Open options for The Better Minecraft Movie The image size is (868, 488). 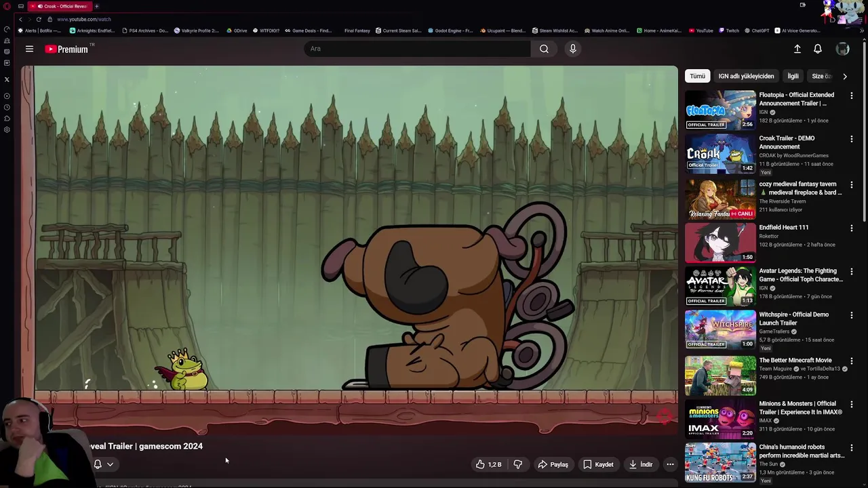coord(852,361)
